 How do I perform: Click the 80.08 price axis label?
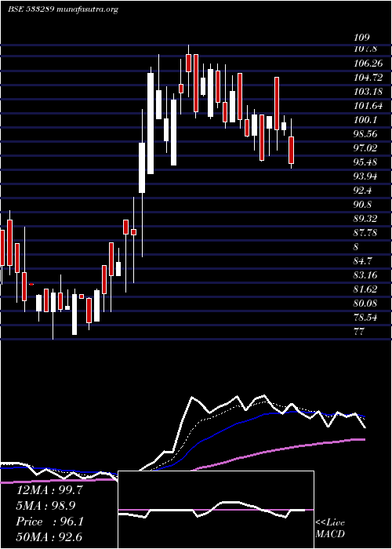[x=365, y=304]
